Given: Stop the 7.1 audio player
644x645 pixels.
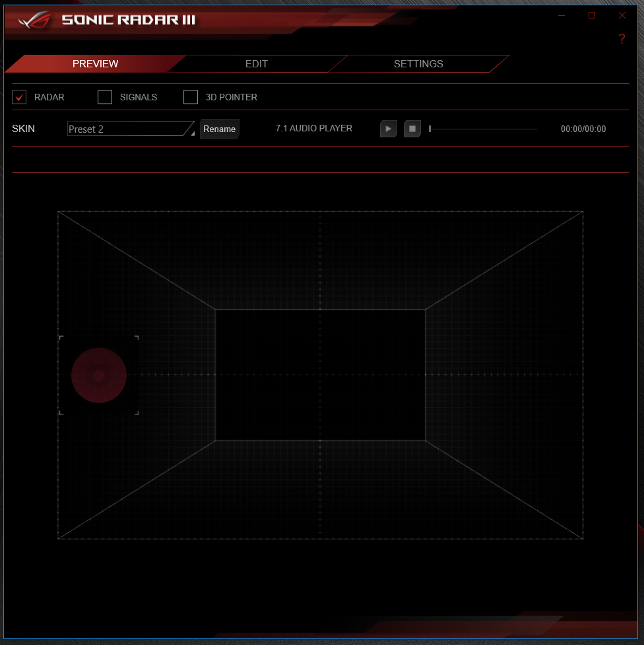Looking at the screenshot, I should point(412,129).
